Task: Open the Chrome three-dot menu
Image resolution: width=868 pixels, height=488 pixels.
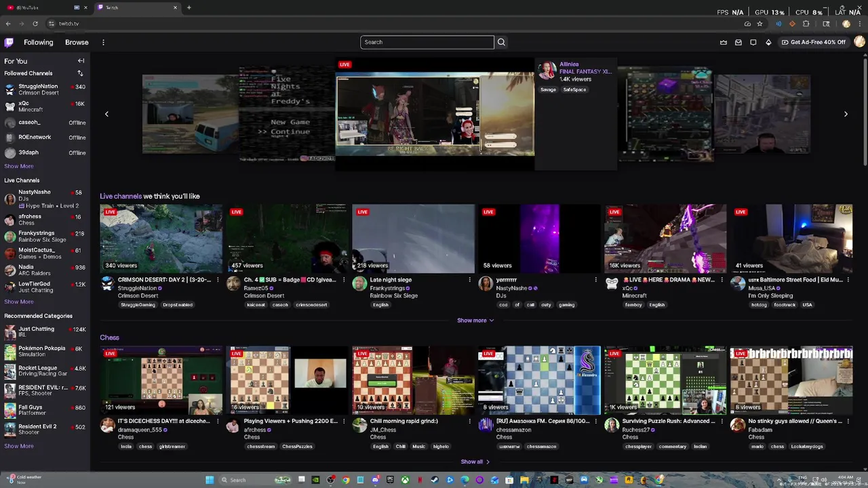Action: 860,24
